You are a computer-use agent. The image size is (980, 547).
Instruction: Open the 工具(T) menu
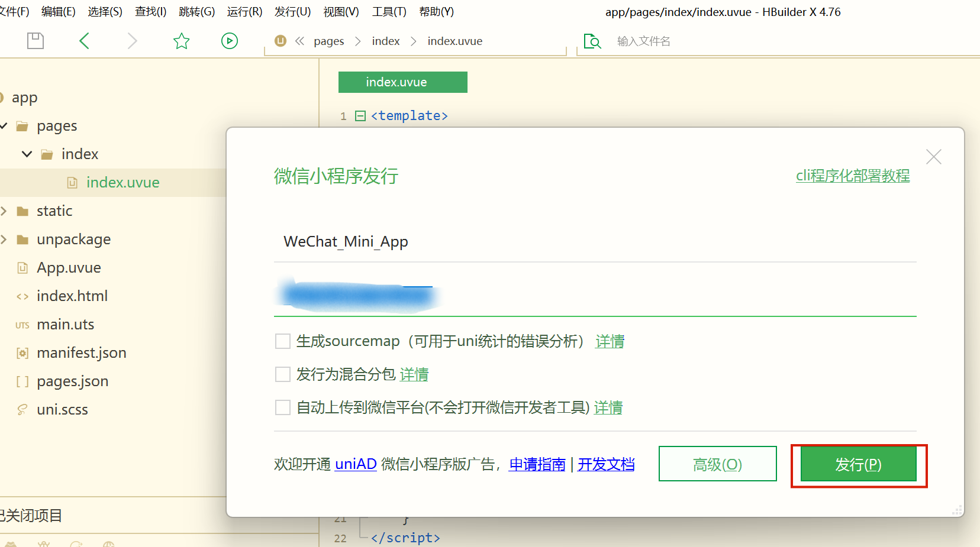(x=389, y=12)
